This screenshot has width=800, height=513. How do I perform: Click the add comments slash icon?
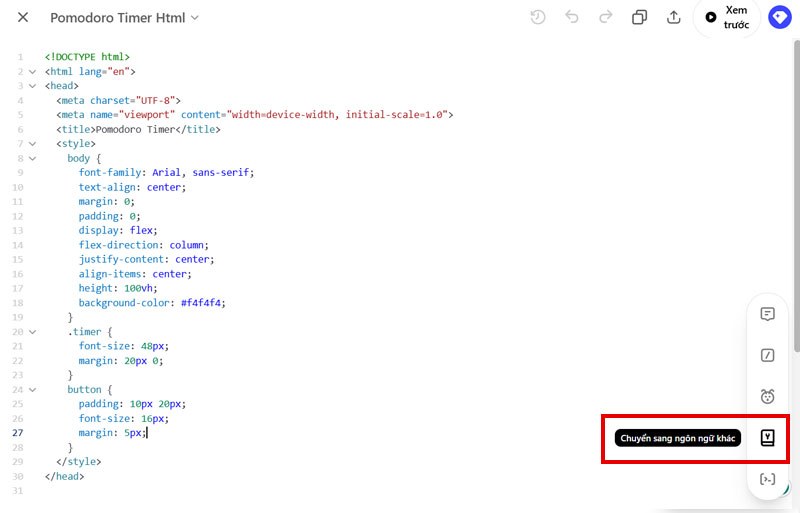(767, 355)
